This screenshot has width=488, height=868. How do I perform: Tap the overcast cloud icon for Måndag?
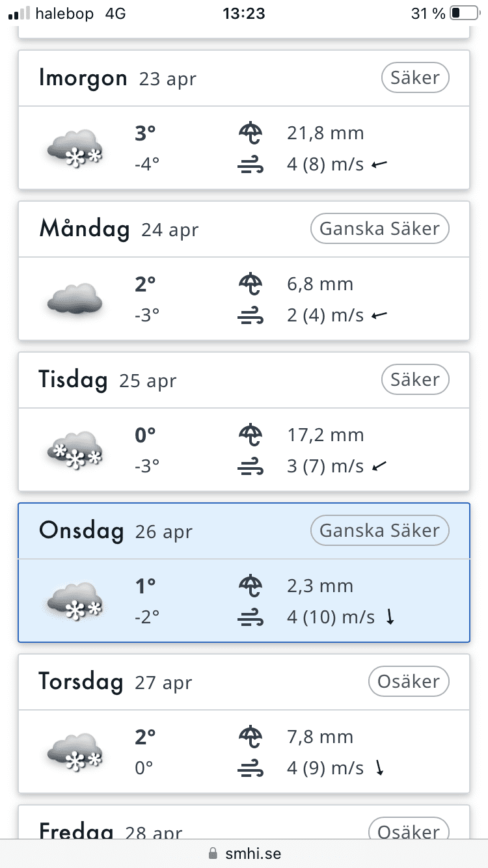[x=75, y=299]
